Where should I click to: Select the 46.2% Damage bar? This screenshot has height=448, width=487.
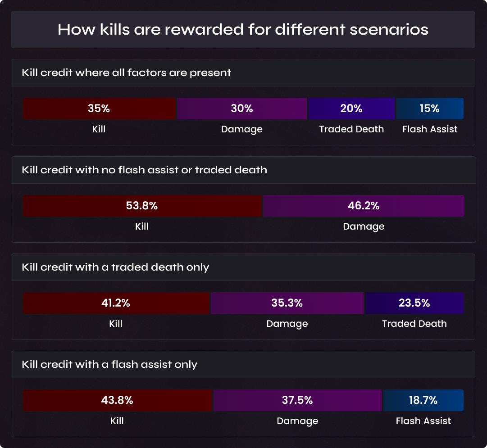click(x=364, y=205)
